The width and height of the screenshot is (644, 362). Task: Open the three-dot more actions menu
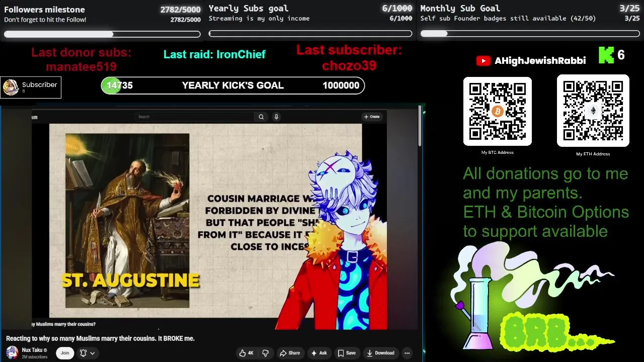(407, 353)
